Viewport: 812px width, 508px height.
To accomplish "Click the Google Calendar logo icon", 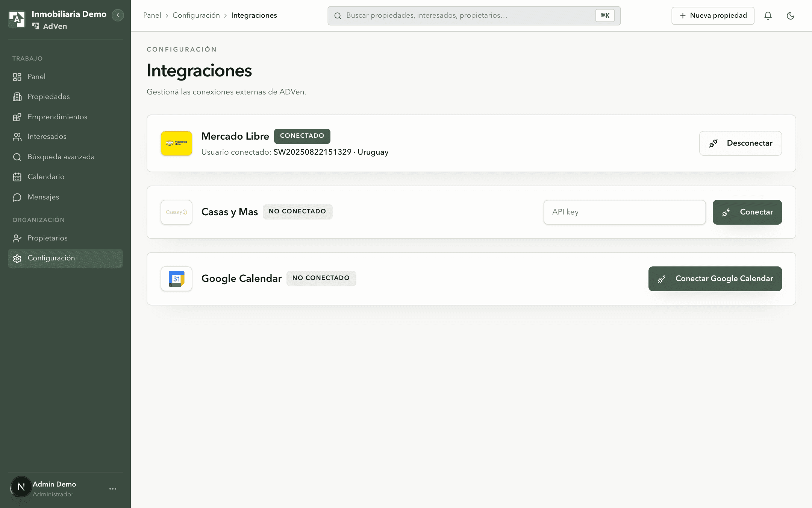I will coord(176,279).
